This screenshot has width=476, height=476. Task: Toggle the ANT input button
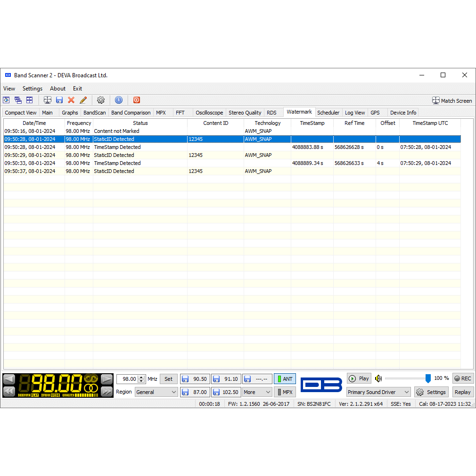point(285,379)
